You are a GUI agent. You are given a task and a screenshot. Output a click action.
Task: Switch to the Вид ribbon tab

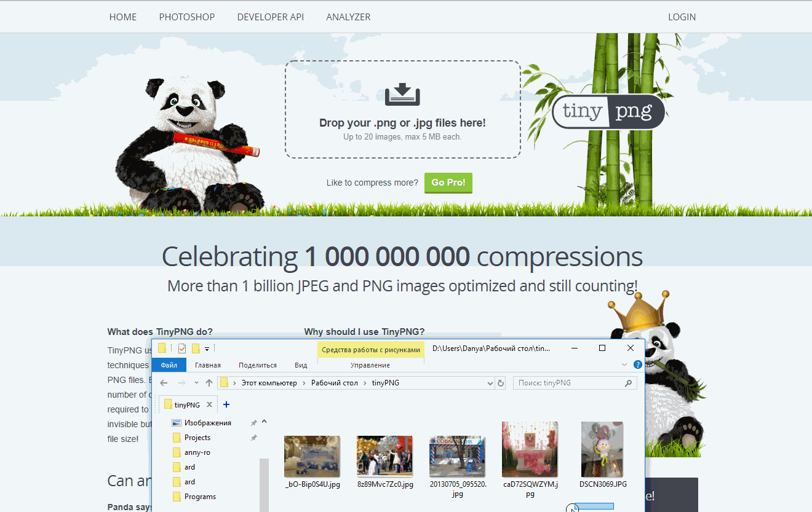click(301, 365)
